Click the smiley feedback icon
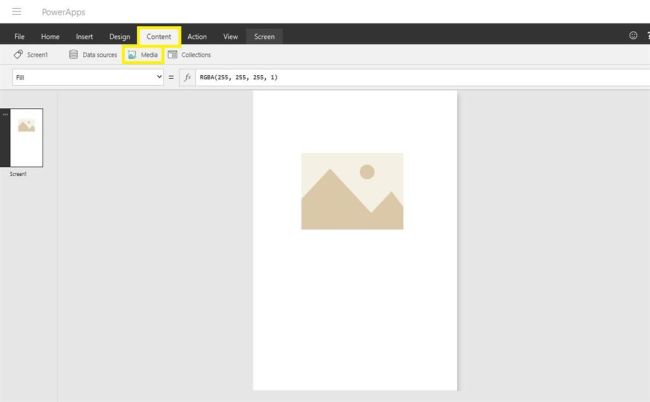This screenshot has height=402, width=650. pyautogui.click(x=633, y=35)
